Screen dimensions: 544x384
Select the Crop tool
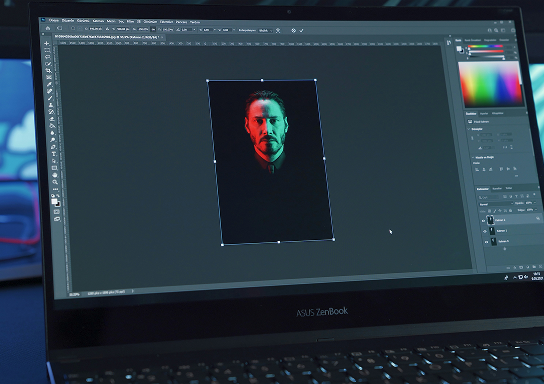click(49, 71)
